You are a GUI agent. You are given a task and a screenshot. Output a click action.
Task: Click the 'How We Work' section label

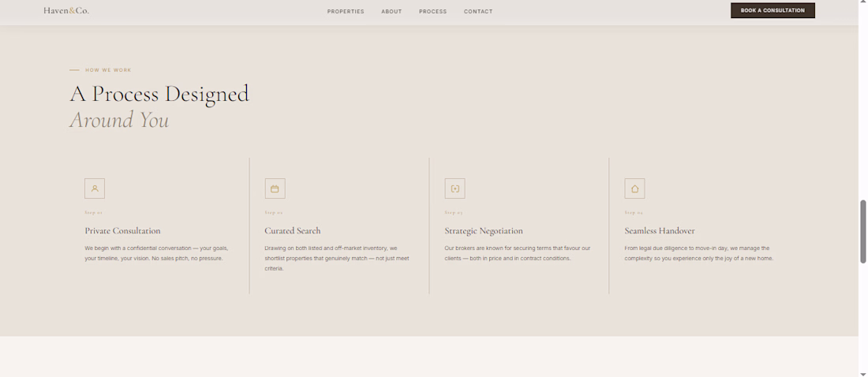pyautogui.click(x=108, y=70)
